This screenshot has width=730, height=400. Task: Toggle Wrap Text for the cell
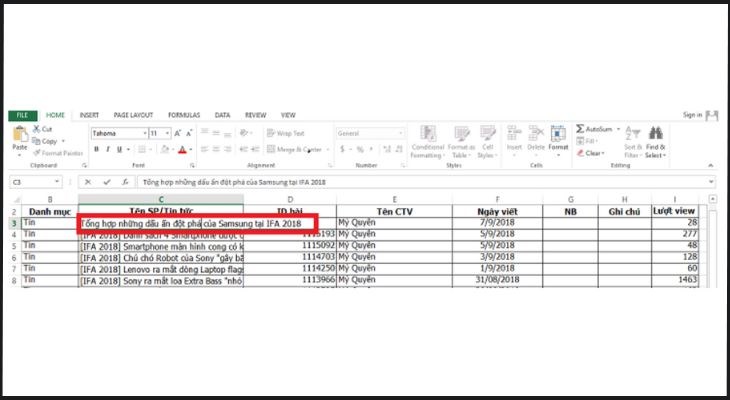tap(285, 133)
